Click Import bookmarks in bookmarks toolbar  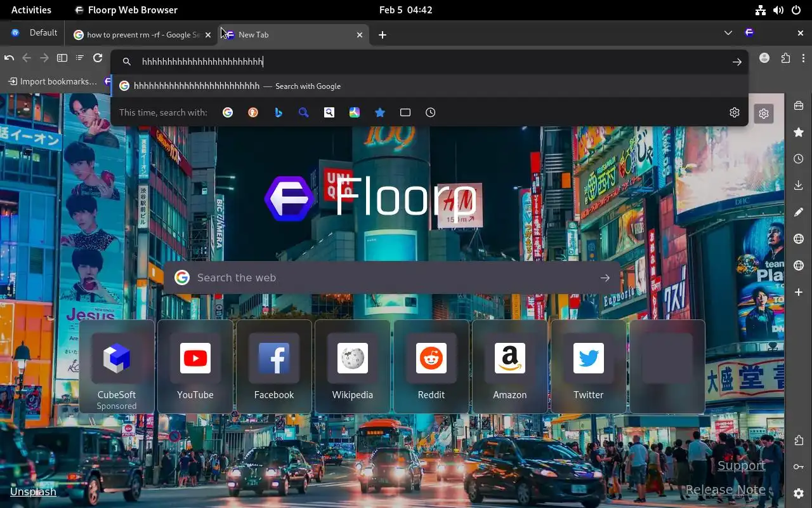pyautogui.click(x=53, y=81)
